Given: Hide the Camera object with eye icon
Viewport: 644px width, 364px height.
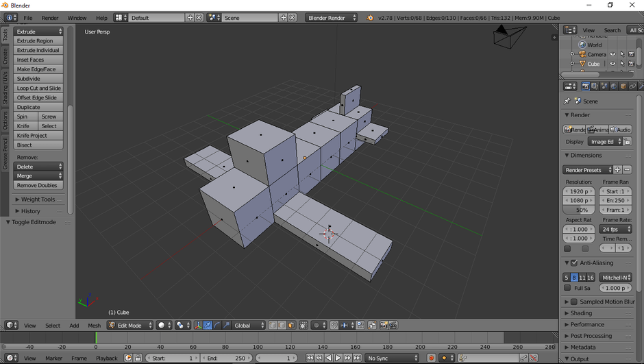Looking at the screenshot, I should click(613, 54).
